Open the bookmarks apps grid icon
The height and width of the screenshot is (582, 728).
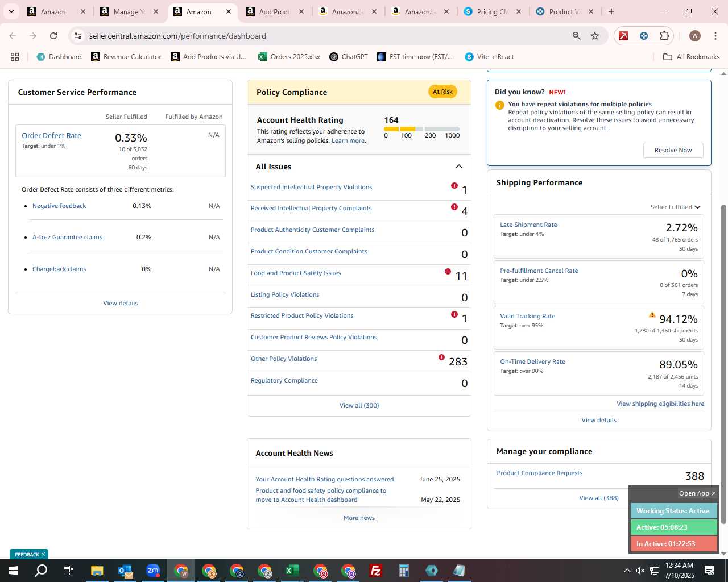coord(15,57)
